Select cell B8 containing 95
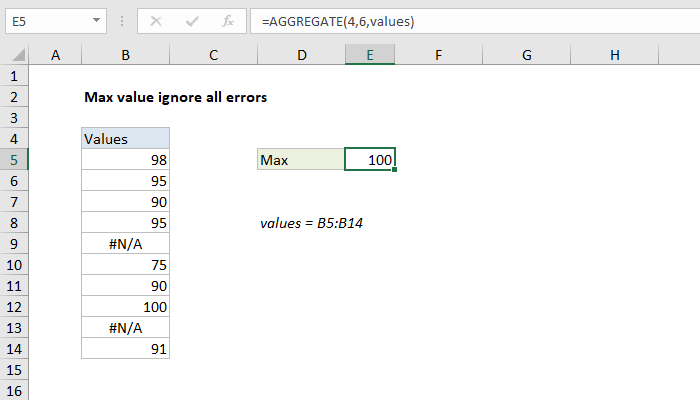Screen dimensions: 700x400 [125, 223]
